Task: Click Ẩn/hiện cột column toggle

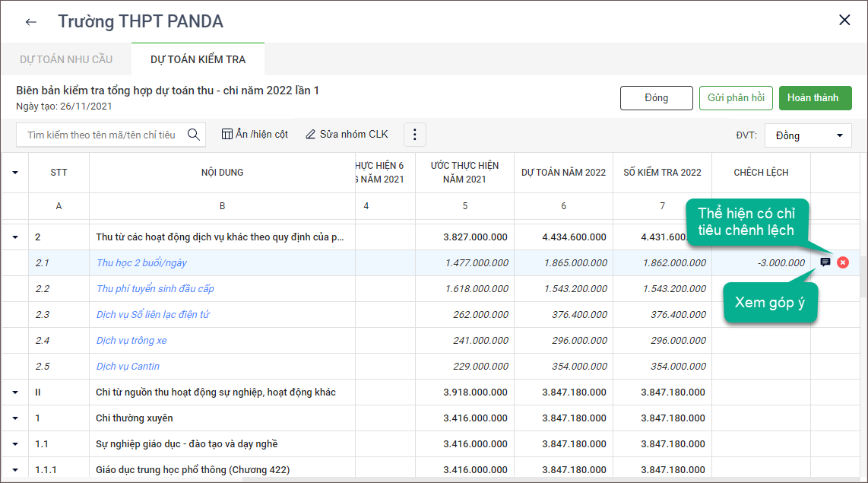Action: point(255,135)
